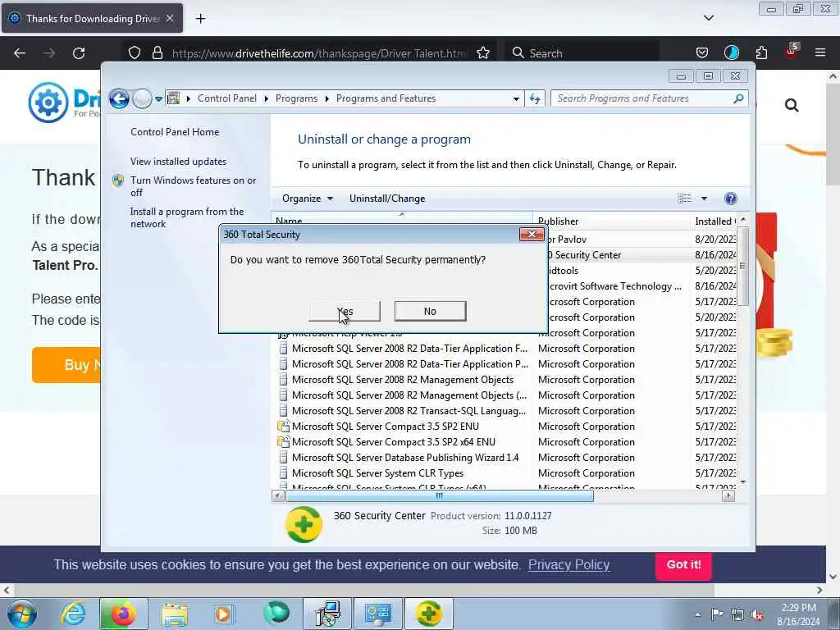Focus the Firefox Search box
The image size is (840, 630).
[582, 53]
